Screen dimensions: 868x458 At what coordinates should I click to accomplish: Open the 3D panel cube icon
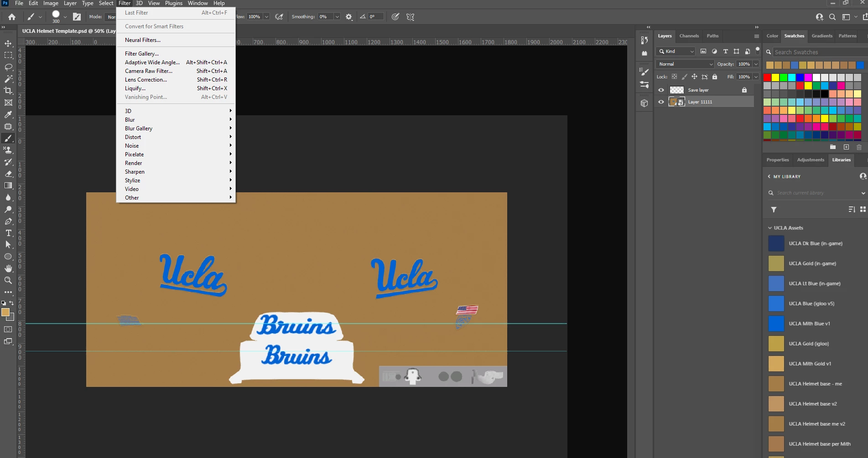(644, 103)
